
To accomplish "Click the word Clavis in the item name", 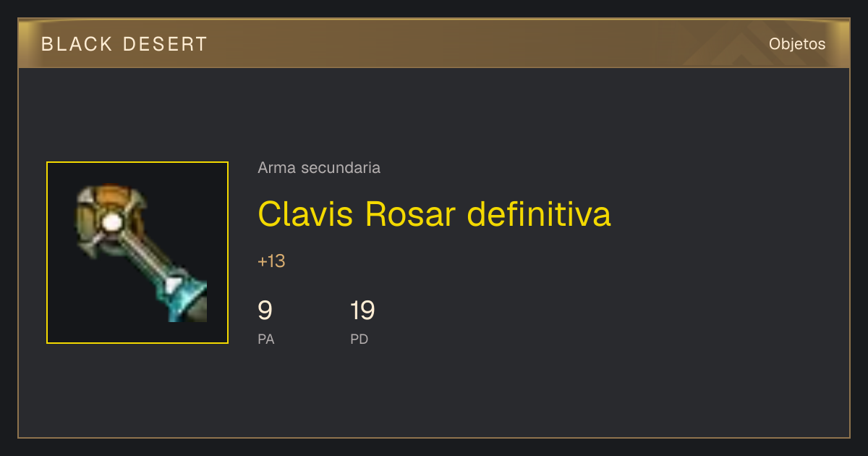I will [x=307, y=214].
